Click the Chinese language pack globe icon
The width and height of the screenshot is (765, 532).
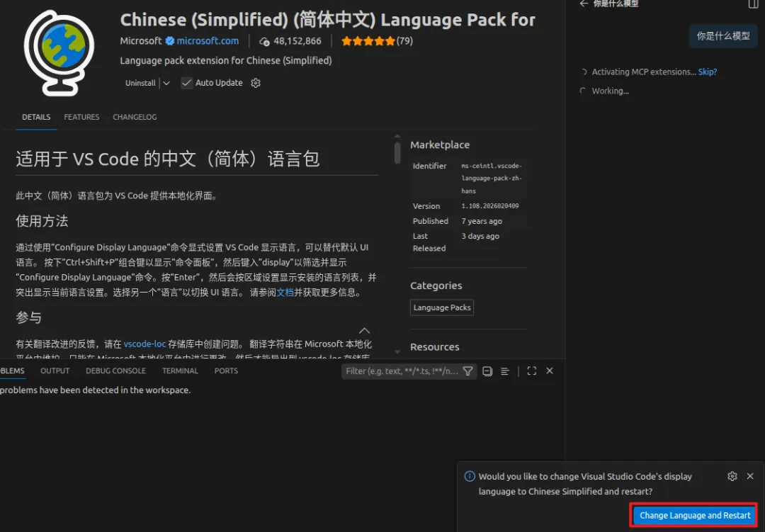[59, 52]
